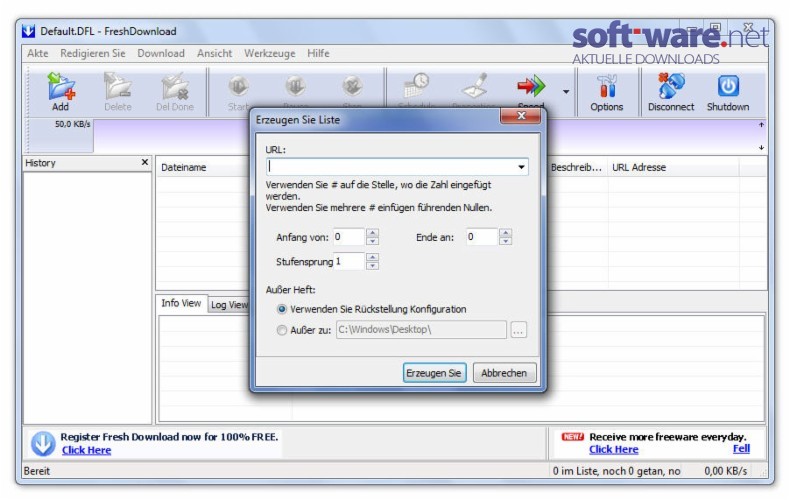Select the Außer zu radio button
Screen dimensions: 790x500
click(282, 330)
